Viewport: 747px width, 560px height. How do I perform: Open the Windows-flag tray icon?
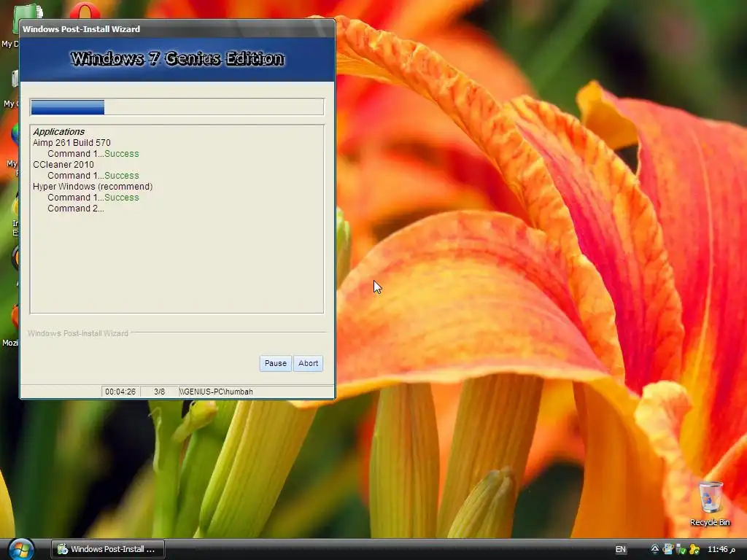click(668, 550)
